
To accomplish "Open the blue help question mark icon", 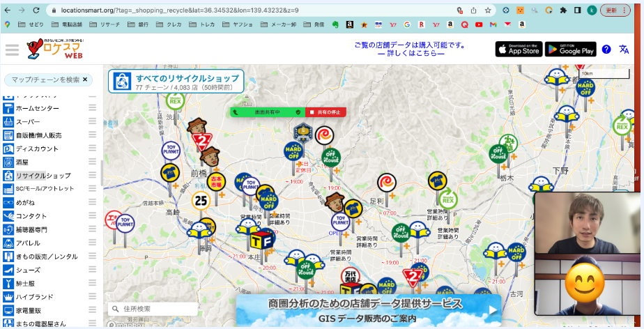I will [x=606, y=49].
